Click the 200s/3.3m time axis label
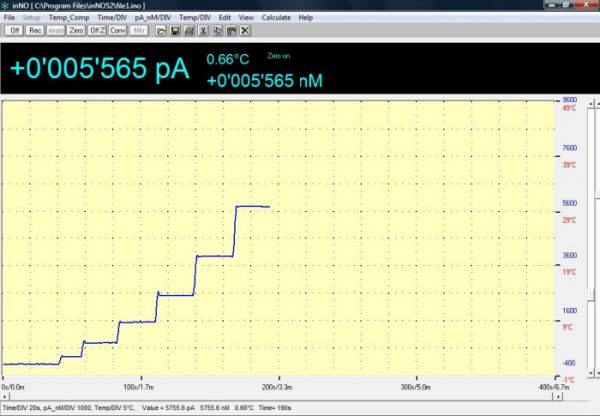 point(277,387)
